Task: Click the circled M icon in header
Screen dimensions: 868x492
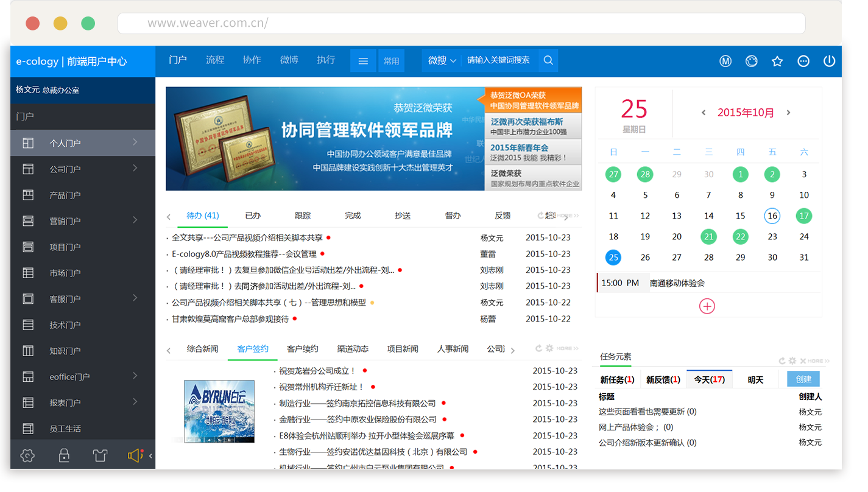Action: coord(725,61)
